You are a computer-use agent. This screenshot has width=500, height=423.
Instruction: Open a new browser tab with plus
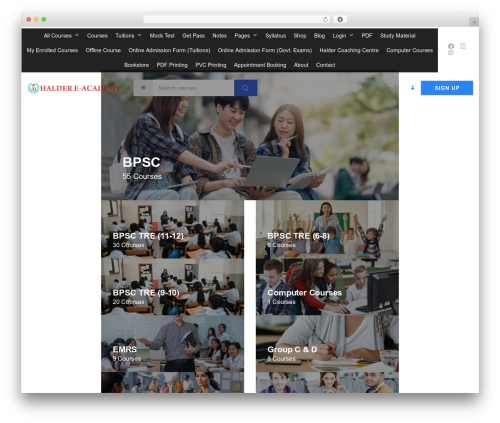(x=474, y=22)
